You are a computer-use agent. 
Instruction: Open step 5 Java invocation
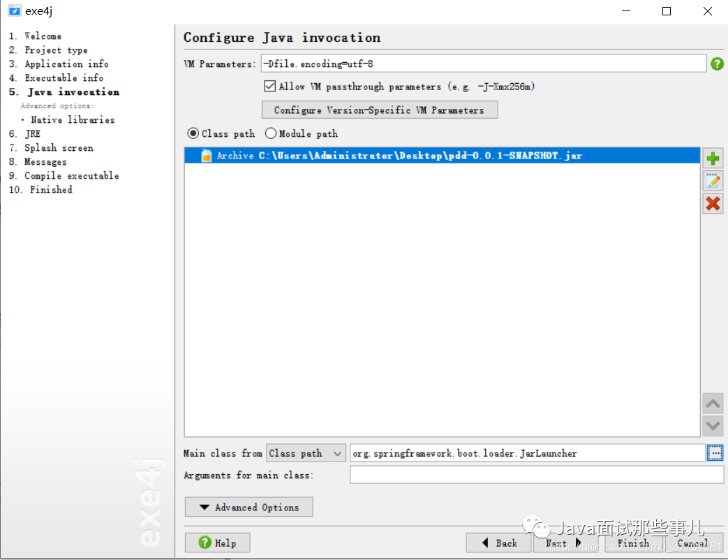[64, 92]
